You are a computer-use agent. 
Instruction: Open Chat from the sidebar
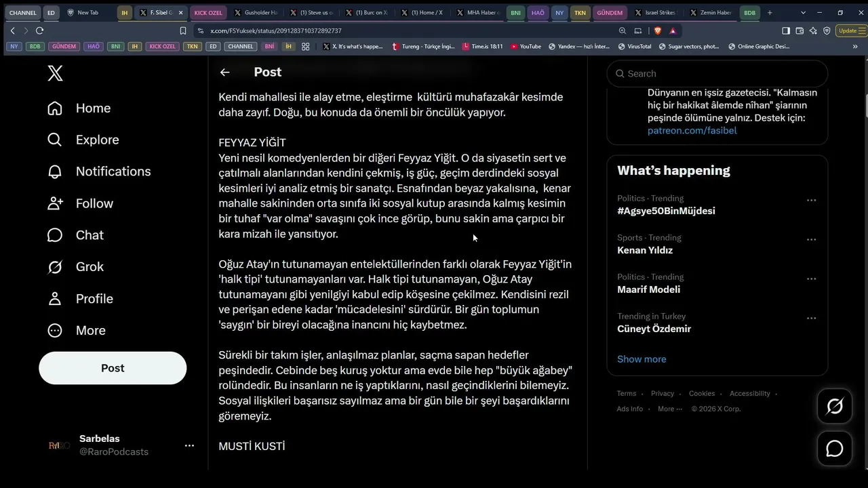point(75,235)
